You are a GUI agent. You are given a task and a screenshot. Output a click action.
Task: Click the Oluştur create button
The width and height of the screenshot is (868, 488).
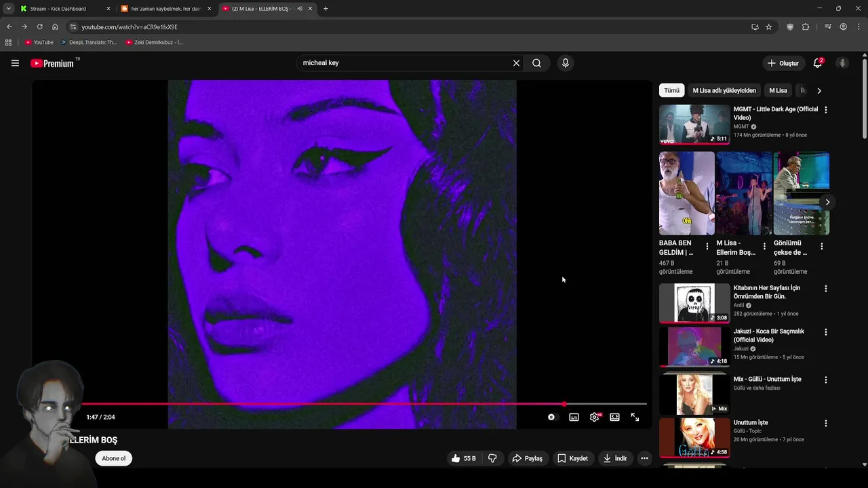coord(783,63)
